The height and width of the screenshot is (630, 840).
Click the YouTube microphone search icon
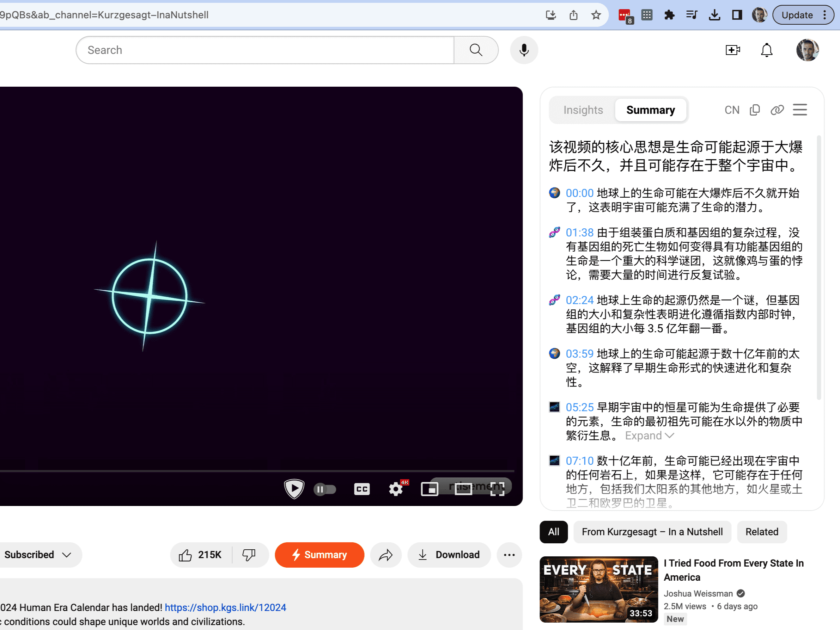524,50
